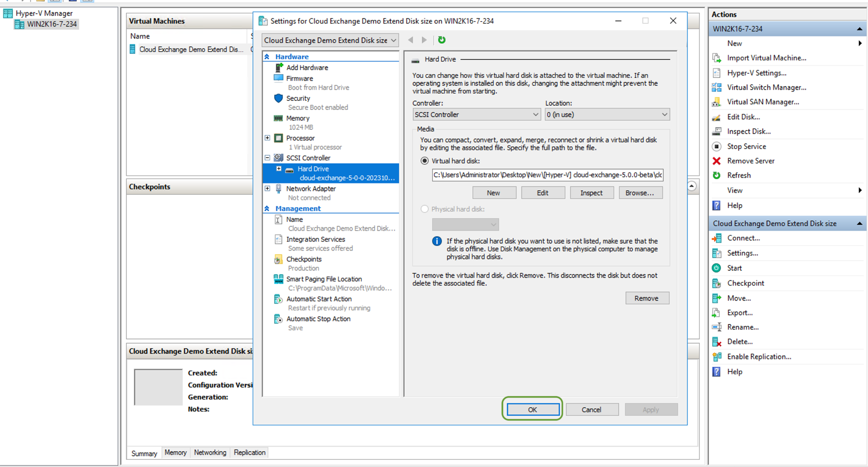Select Automatic Stop Action
868x467 pixels.
(x=318, y=319)
